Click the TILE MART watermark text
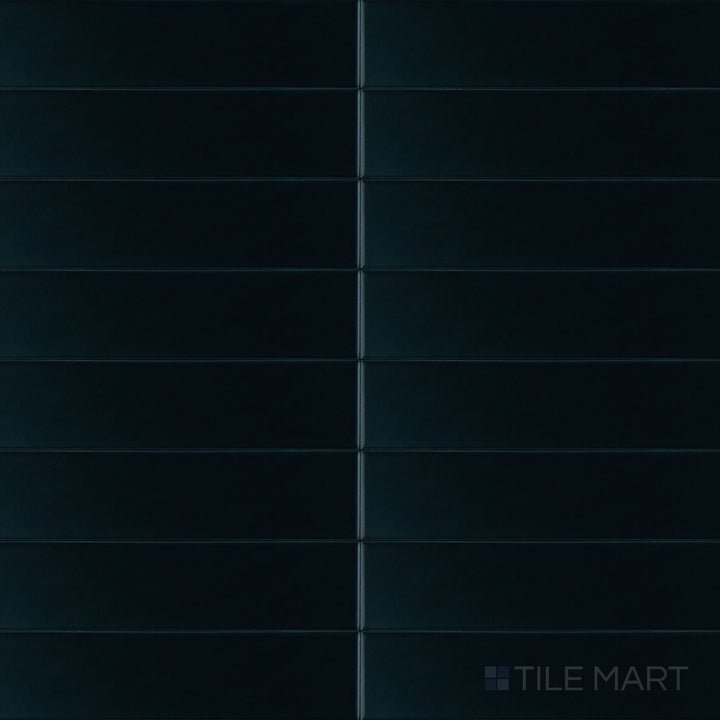 point(601,678)
